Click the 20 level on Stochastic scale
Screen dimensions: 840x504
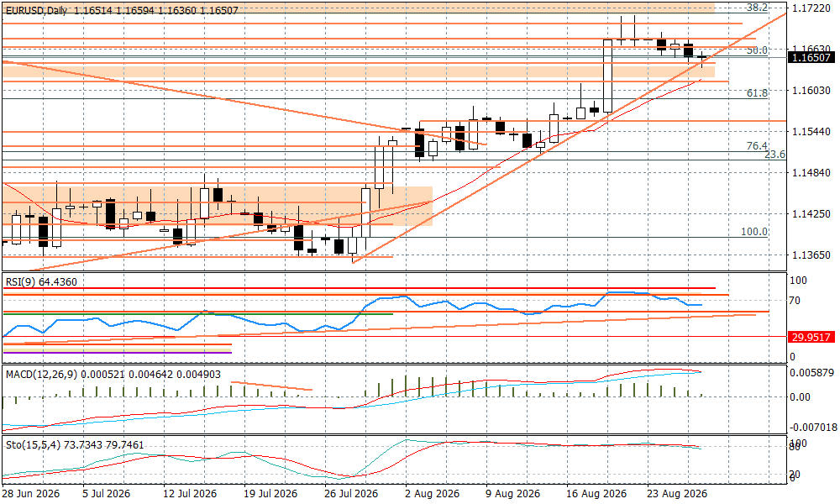pos(796,474)
